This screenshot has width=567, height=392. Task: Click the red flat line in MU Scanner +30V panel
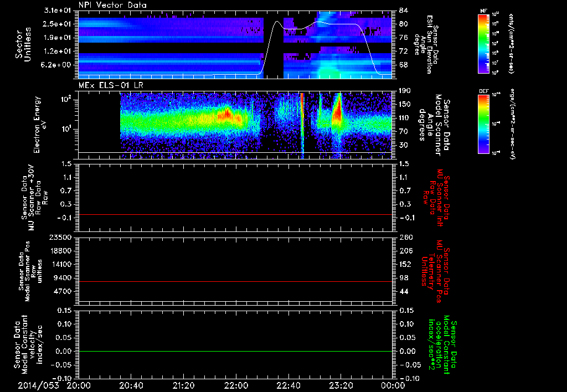(x=235, y=215)
